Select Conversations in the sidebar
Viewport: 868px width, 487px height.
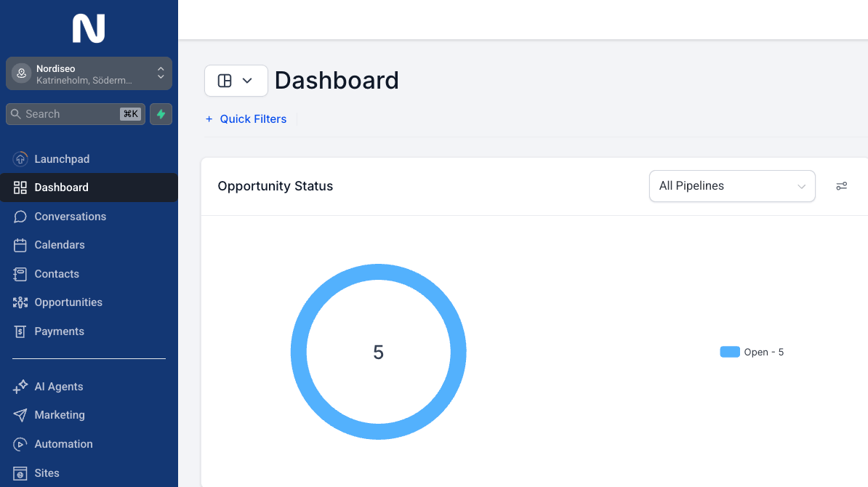point(70,216)
